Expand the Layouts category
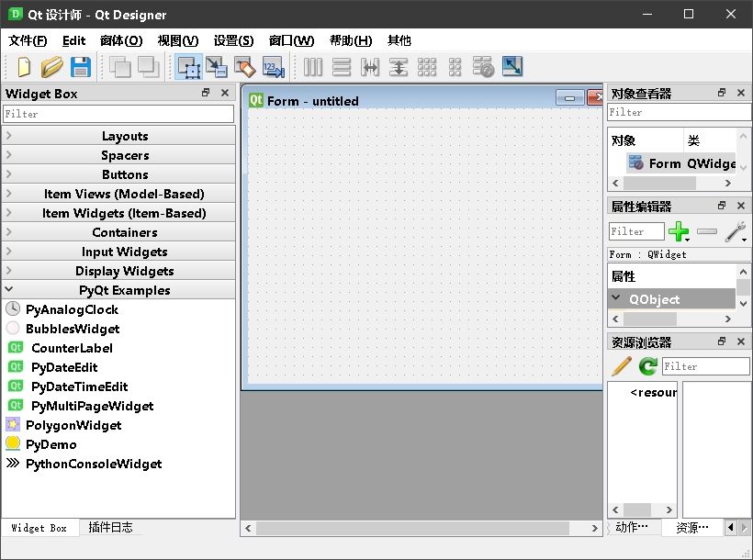Screen dimensions: 753x560 click(x=118, y=136)
